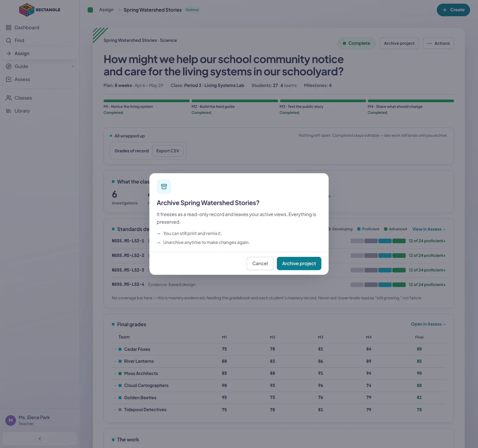Open the Library section
The height and width of the screenshot is (448, 478).
(40, 111)
